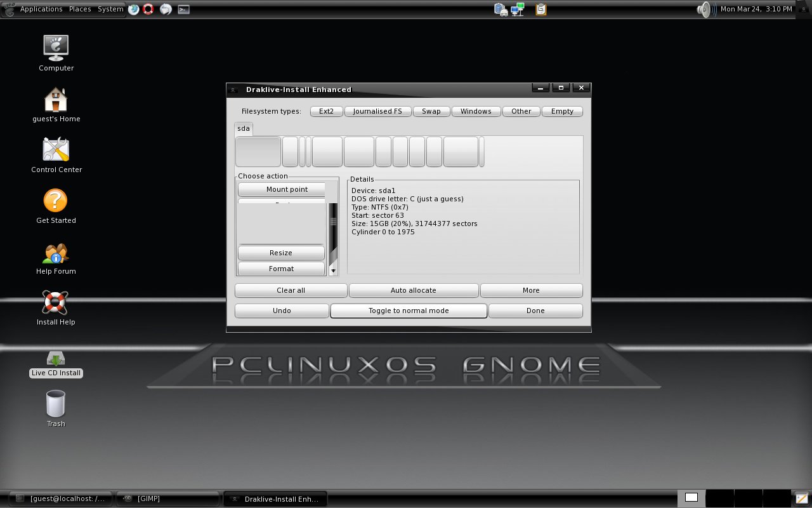Click the 'Start: sector 63' details line
The image size is (812, 508).
click(x=377, y=215)
